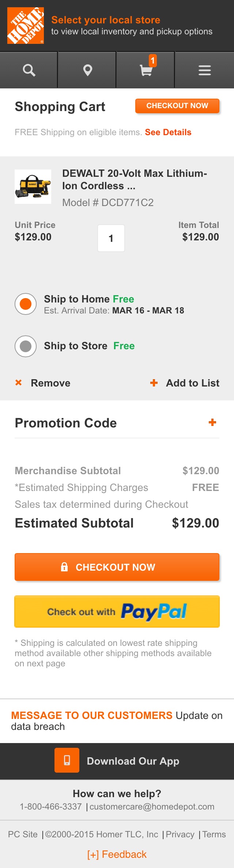Image resolution: width=234 pixels, height=868 pixels.
Task: Click the [+] Feedback link
Action: coord(117,855)
